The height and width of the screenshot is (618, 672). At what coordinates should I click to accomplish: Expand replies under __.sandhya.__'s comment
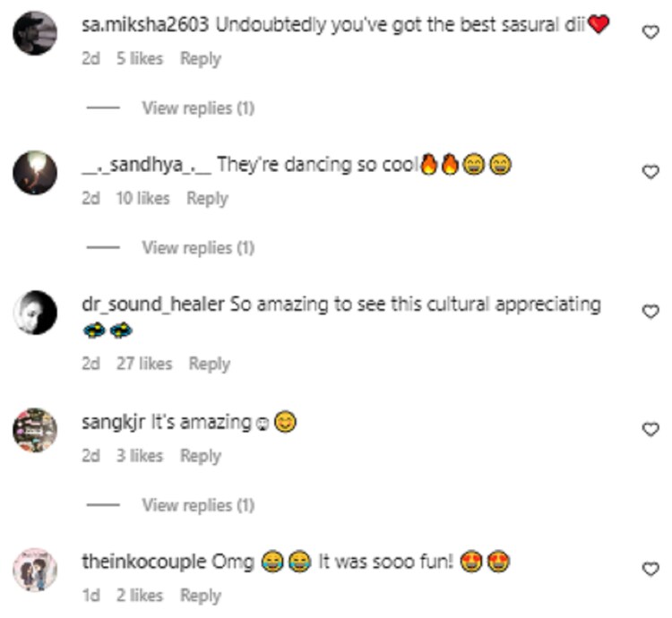[x=198, y=248]
